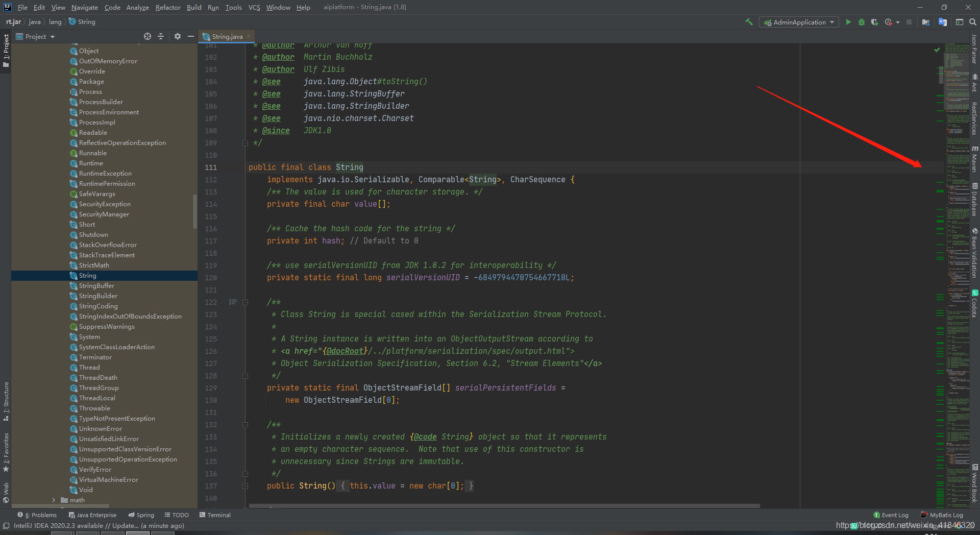Screen dimensions: 980x535
Task: Run AdminApplication with the green play icon
Action: click(x=848, y=22)
